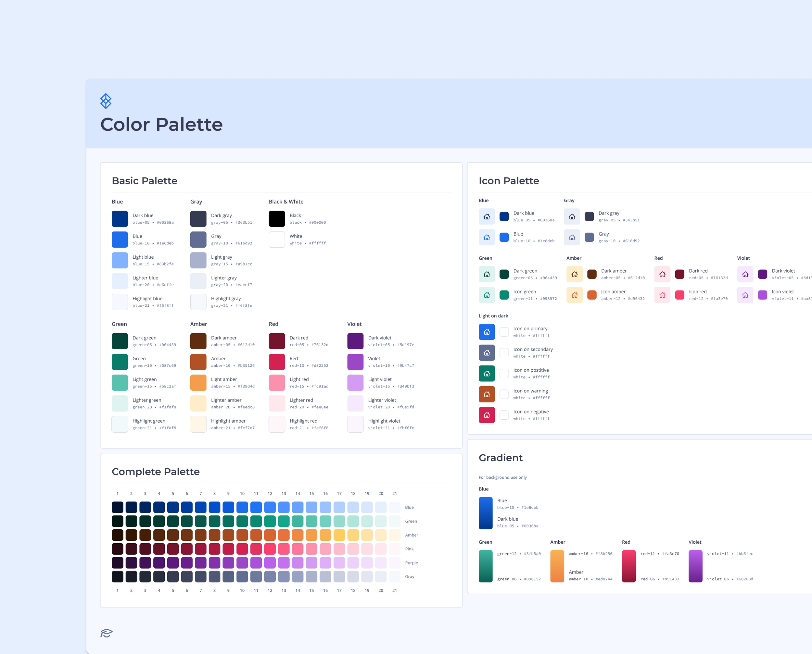Image resolution: width=812 pixels, height=654 pixels.
Task: Click the Red gradient swatch
Action: [629, 566]
